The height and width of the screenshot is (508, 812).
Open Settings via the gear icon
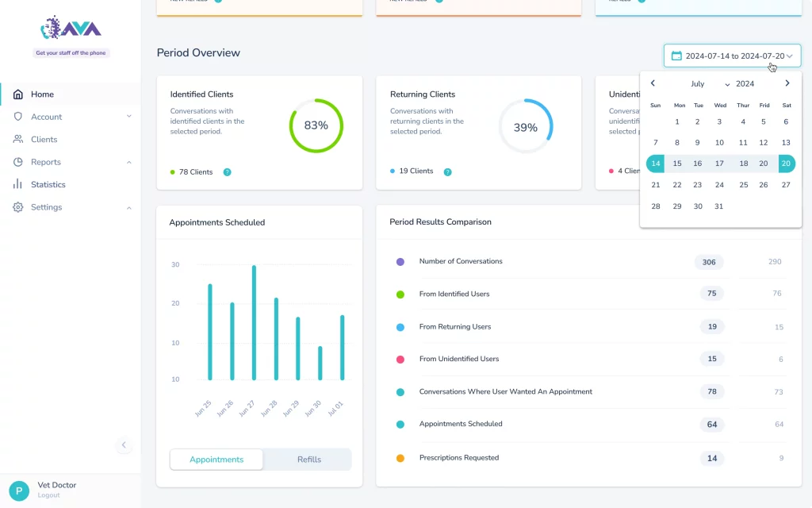click(x=17, y=207)
